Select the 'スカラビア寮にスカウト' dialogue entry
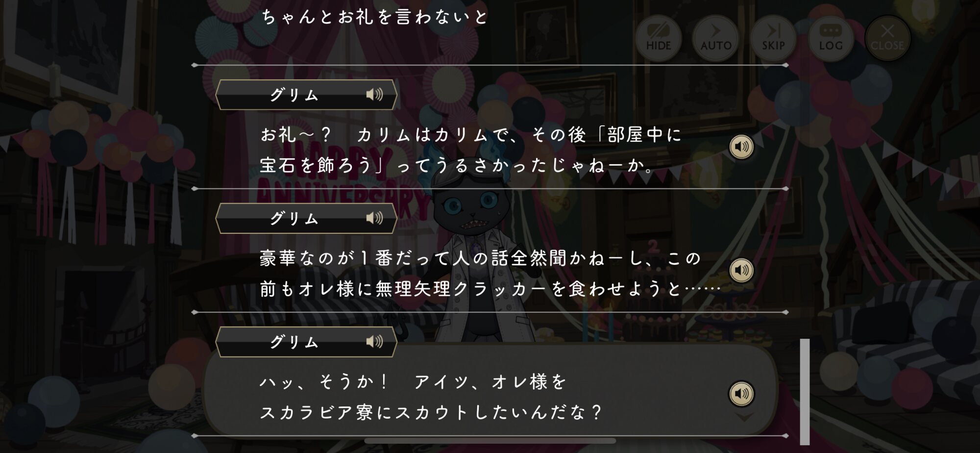 pyautogui.click(x=490, y=391)
